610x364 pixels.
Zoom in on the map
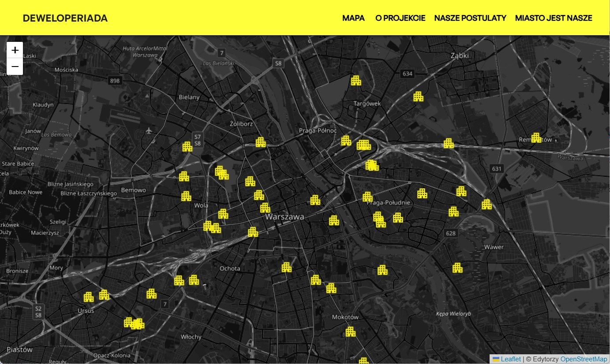15,50
